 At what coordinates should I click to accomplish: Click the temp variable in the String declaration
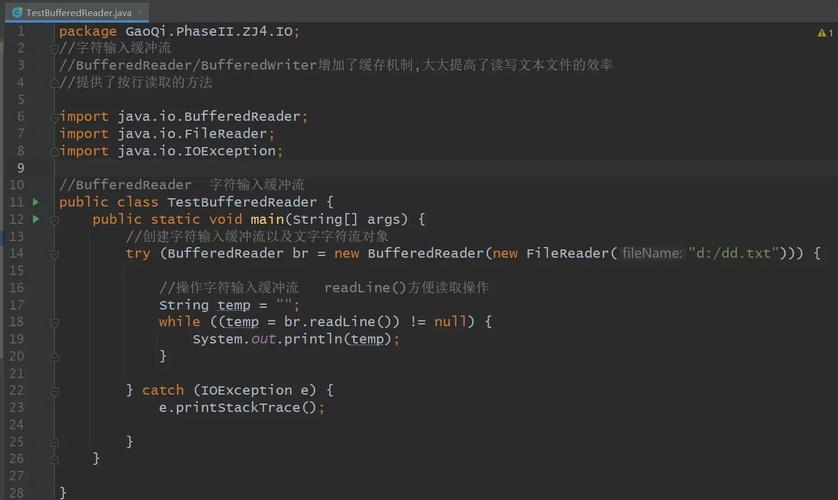(234, 305)
